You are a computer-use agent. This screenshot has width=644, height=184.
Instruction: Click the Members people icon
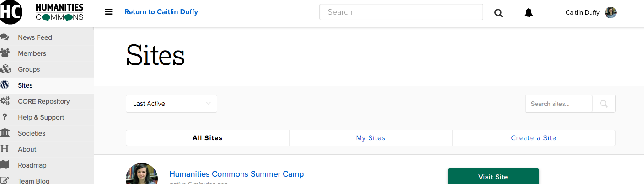coord(5,53)
